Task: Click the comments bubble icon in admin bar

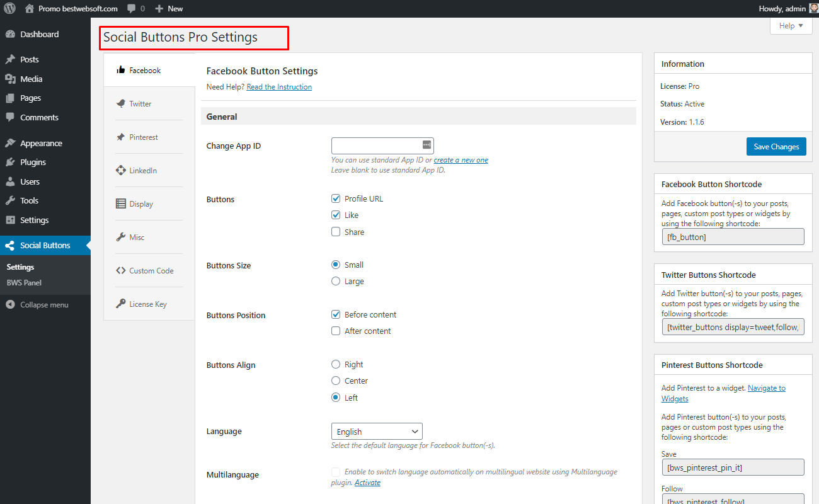Action: (131, 9)
